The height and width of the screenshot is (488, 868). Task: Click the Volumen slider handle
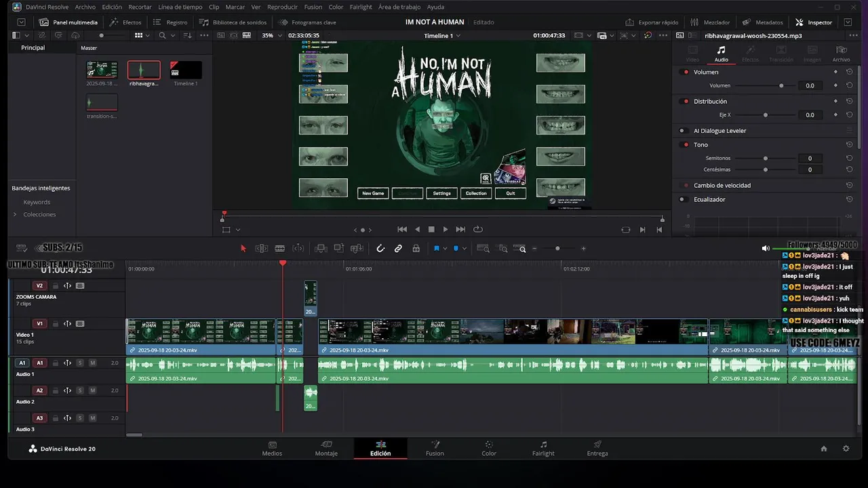pos(781,86)
